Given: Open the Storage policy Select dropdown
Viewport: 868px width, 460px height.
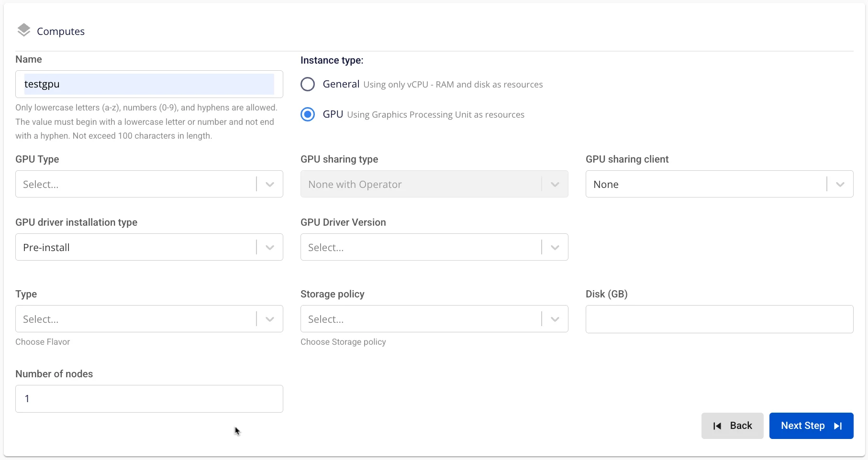Looking at the screenshot, I should click(434, 319).
